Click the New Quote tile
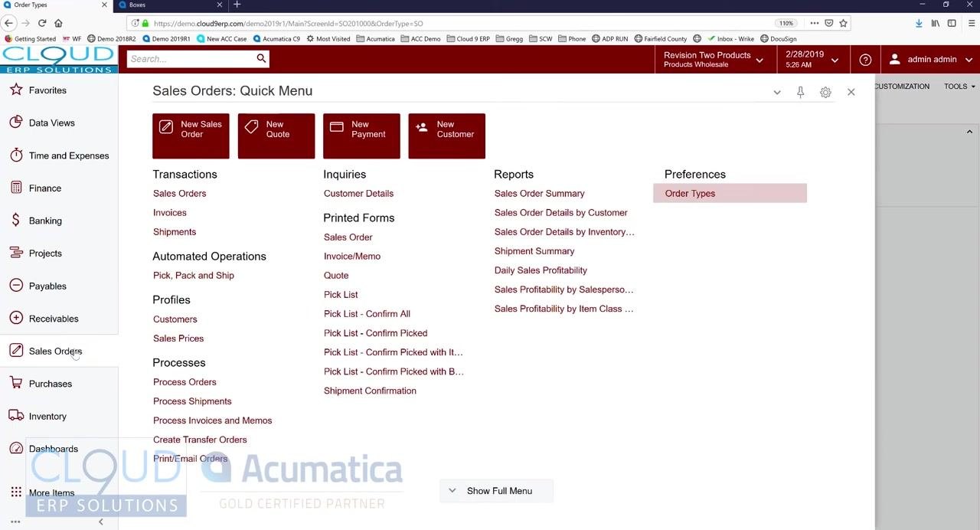 (276, 136)
